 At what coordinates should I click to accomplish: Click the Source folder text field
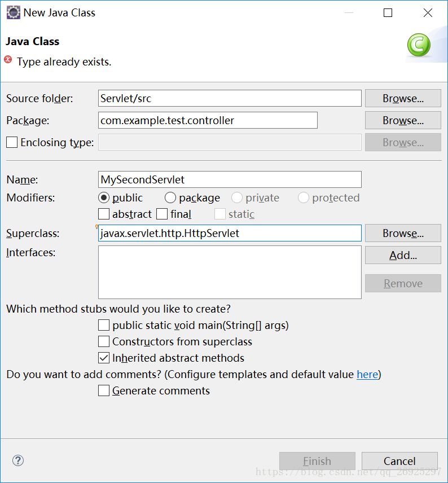pyautogui.click(x=230, y=98)
